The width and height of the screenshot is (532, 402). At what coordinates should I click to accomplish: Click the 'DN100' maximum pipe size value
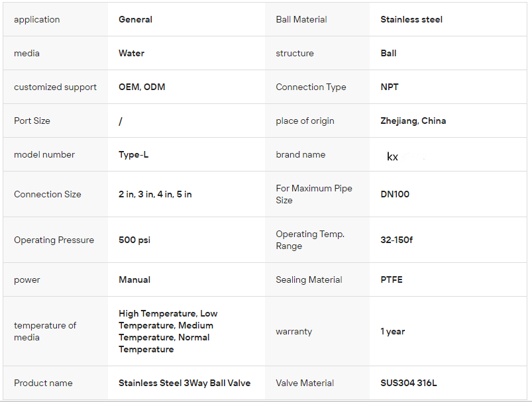pos(395,194)
